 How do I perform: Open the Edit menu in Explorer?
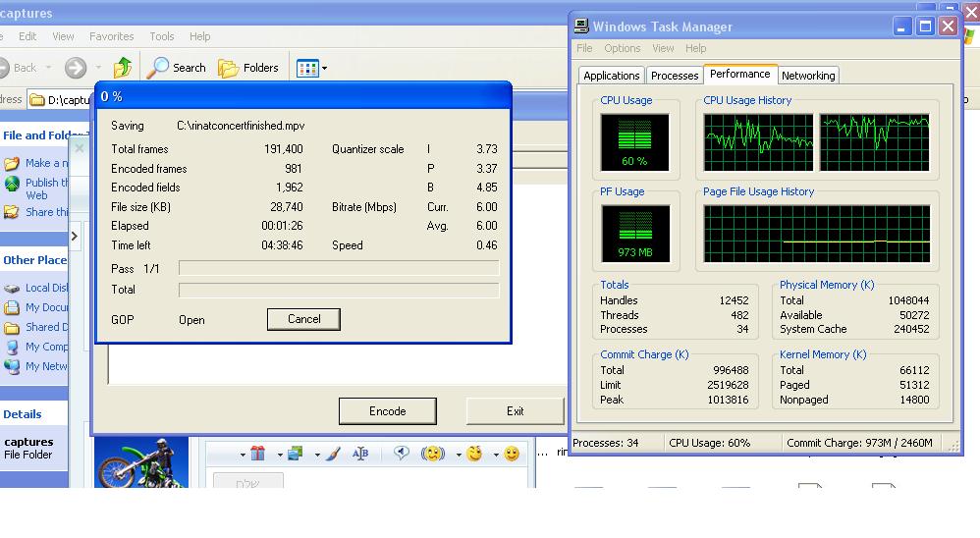27,36
